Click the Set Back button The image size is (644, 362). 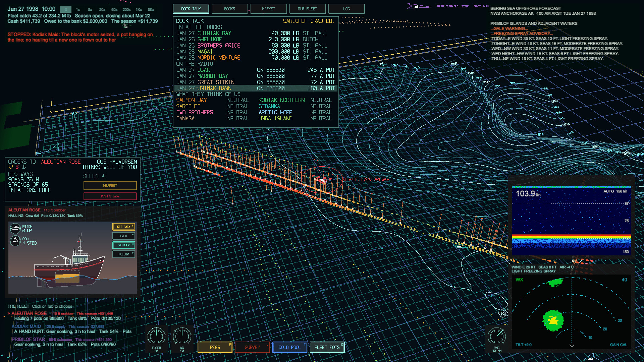click(123, 227)
